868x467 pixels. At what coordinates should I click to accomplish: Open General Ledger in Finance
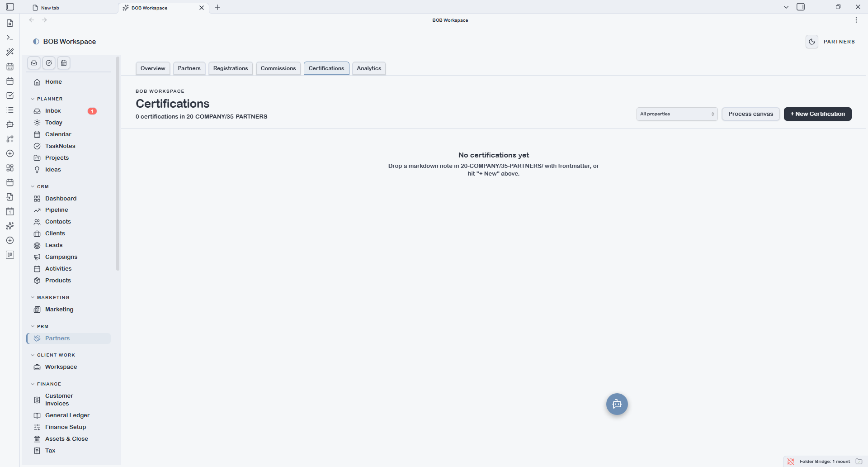69,415
